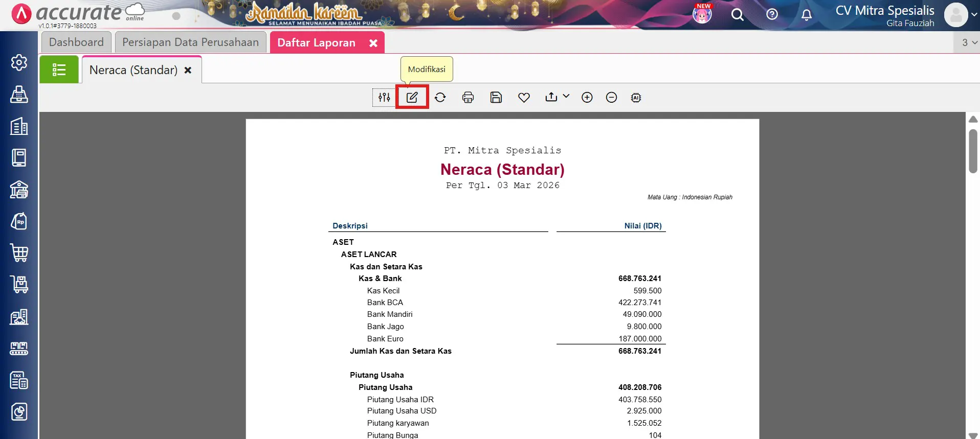Click the export report icon
The width and height of the screenshot is (980, 439).
551,97
